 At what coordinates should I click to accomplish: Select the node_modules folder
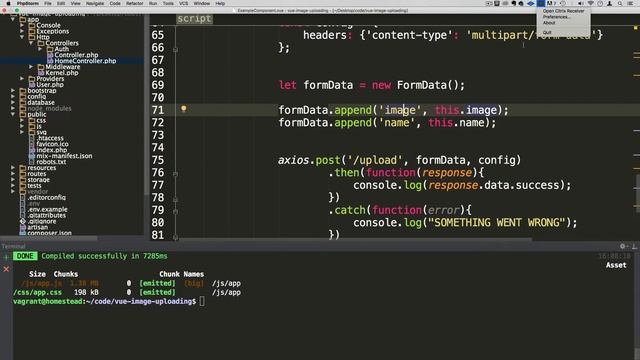(x=49, y=108)
